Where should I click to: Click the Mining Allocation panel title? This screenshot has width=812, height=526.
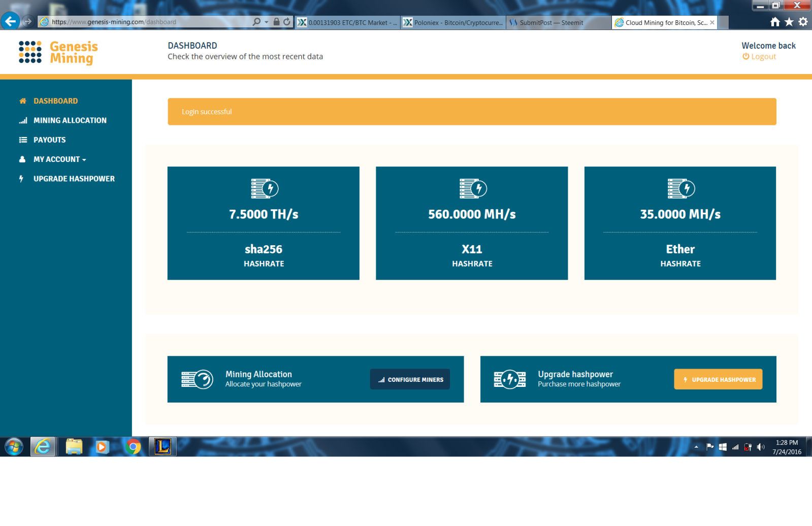click(258, 374)
